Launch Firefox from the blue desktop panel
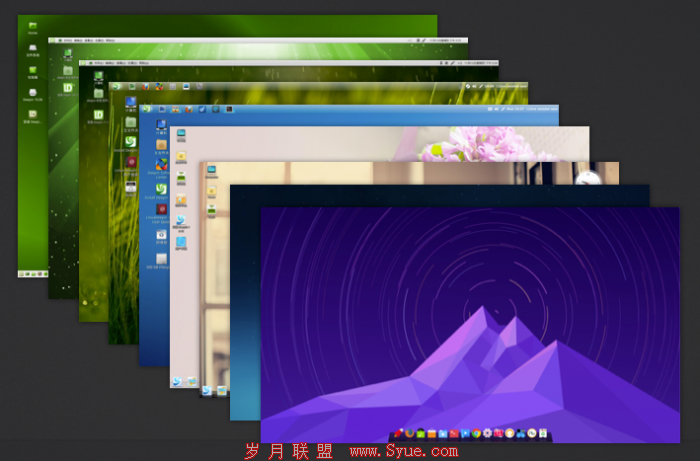 tap(189, 109)
